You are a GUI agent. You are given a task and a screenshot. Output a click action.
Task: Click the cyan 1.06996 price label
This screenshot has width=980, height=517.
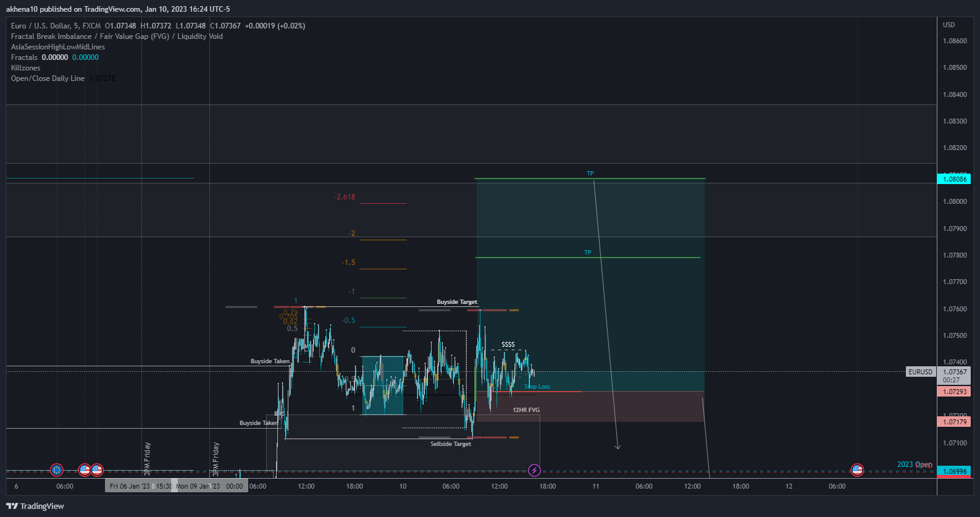pos(954,471)
